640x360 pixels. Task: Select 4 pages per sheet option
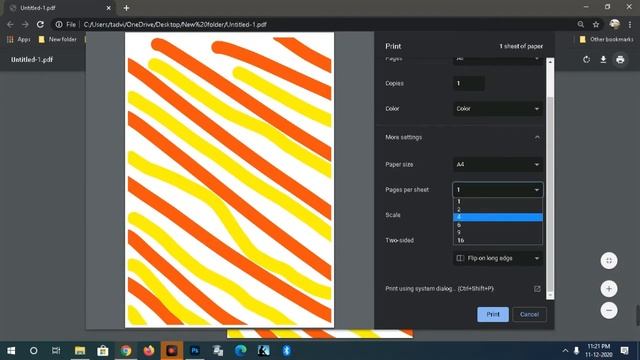click(498, 217)
